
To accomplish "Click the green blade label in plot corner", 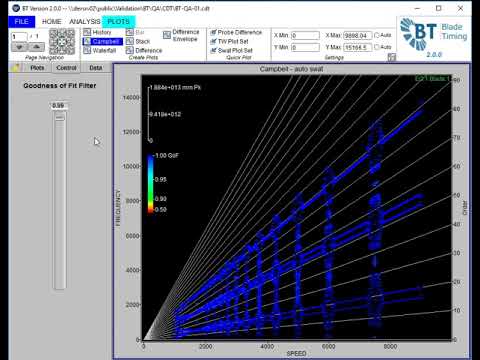I will click(432, 78).
